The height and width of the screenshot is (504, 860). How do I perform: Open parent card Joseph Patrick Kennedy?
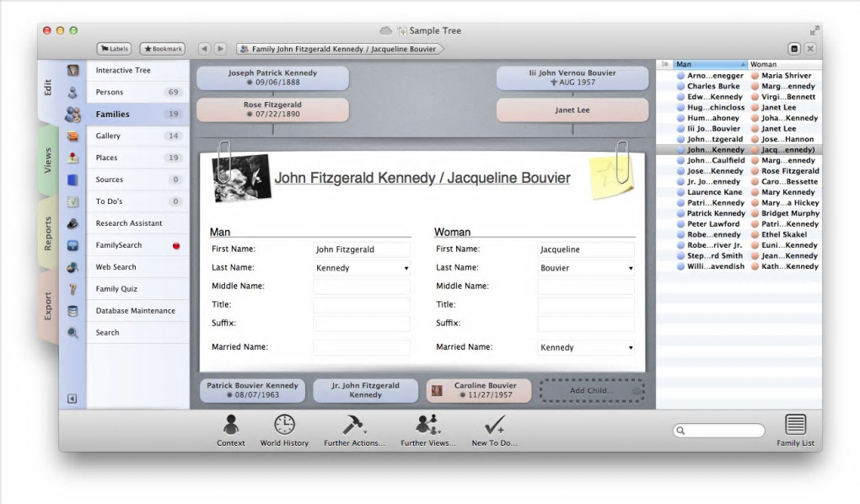[x=272, y=78]
